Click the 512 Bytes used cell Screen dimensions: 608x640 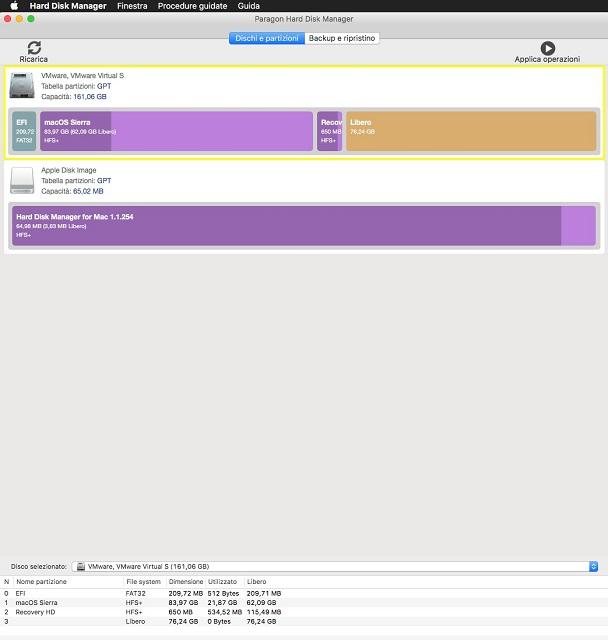point(224,593)
